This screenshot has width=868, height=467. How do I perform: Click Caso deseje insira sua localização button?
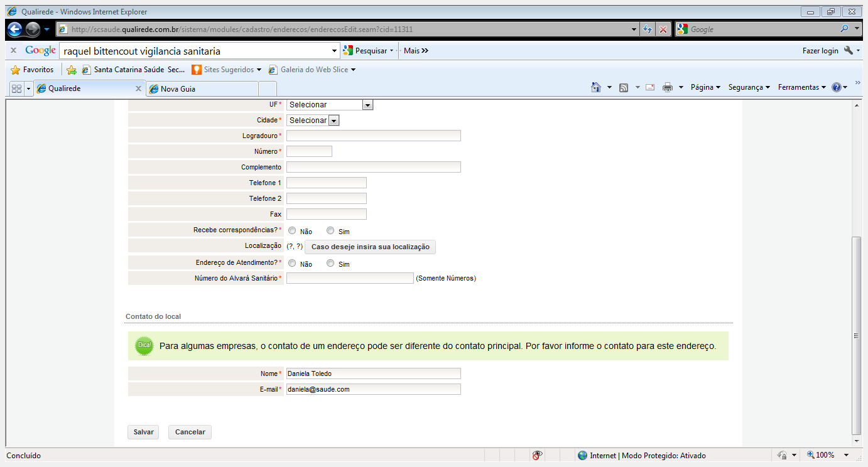371,247
